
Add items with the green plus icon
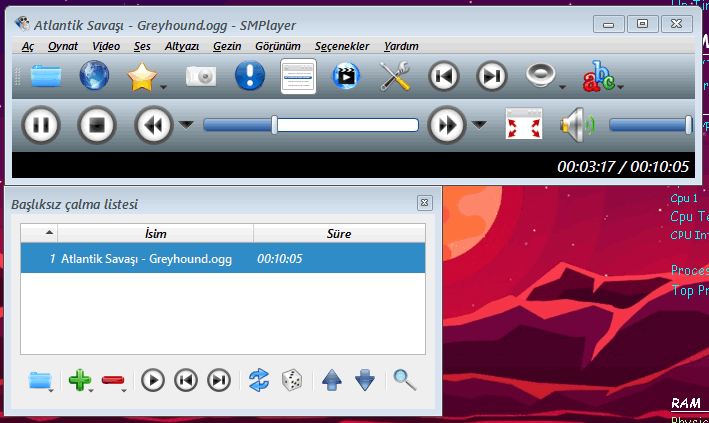coord(79,380)
